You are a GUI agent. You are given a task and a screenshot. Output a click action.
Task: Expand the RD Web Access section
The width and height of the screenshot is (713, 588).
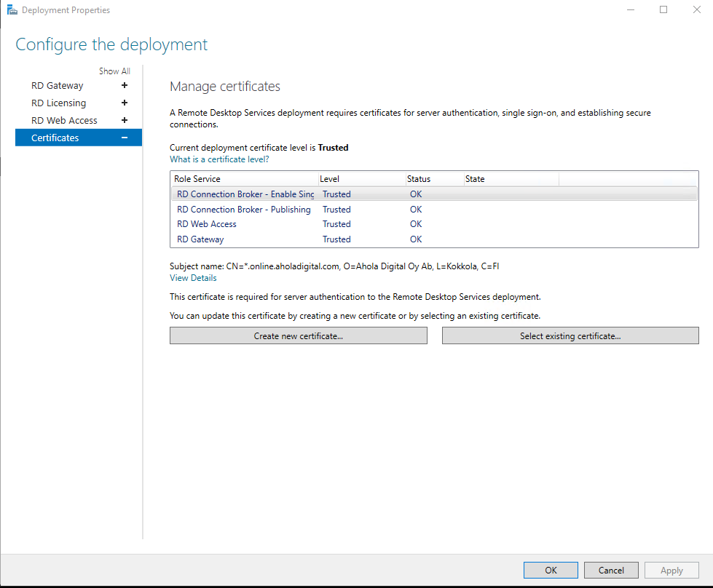[125, 120]
